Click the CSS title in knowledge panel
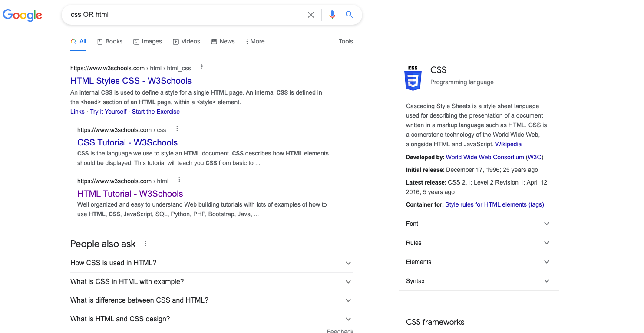 [x=438, y=70]
